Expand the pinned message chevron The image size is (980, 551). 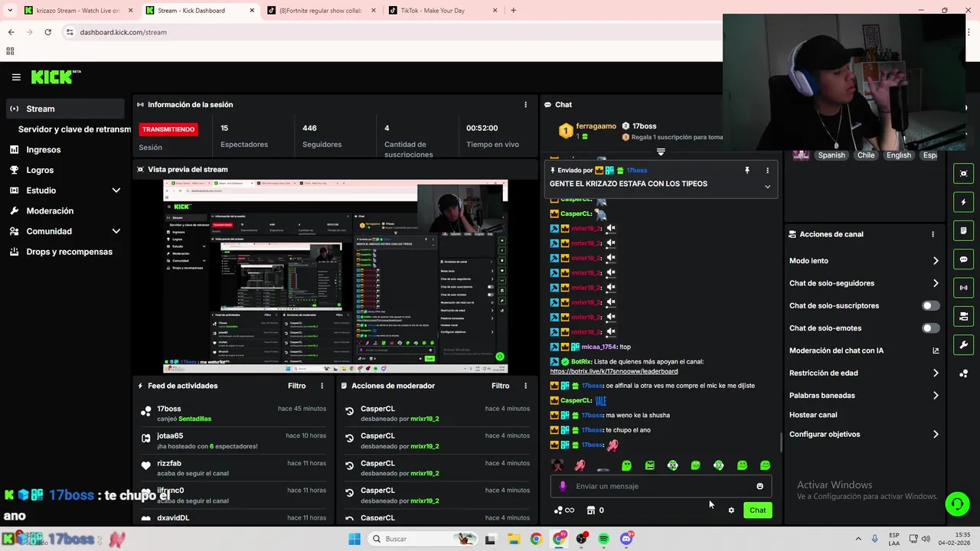click(x=767, y=186)
